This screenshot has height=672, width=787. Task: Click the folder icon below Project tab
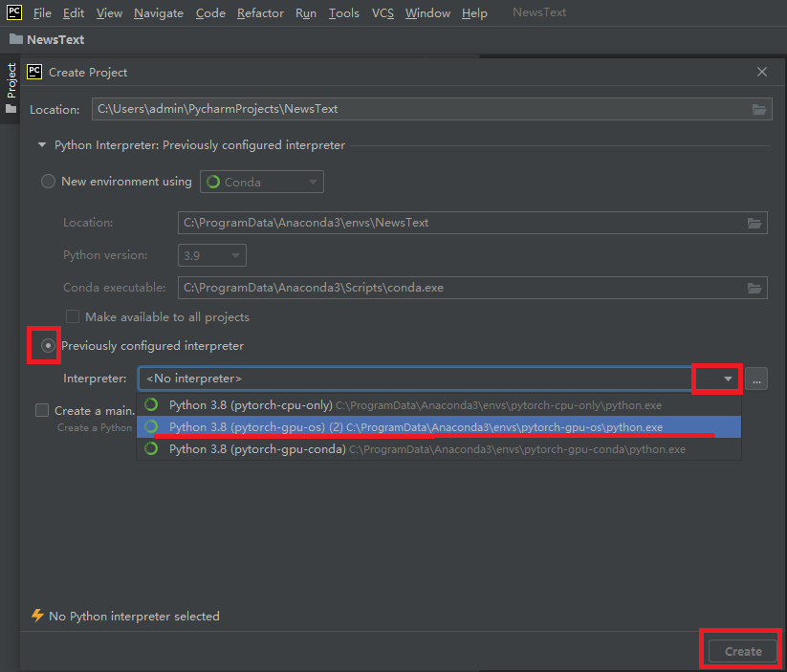[x=11, y=109]
